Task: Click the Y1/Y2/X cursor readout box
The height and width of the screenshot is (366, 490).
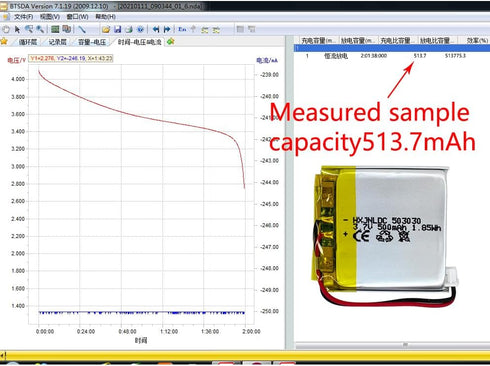Action: [70, 58]
